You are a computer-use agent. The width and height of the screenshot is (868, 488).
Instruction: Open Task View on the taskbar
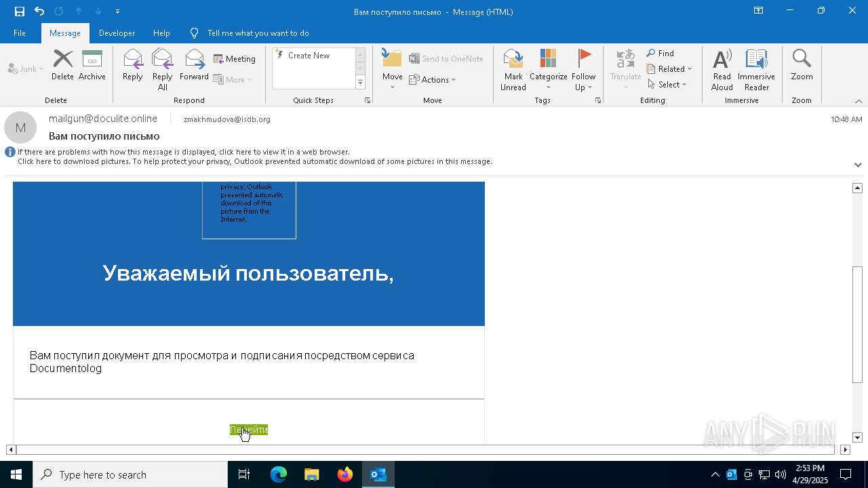click(x=244, y=474)
